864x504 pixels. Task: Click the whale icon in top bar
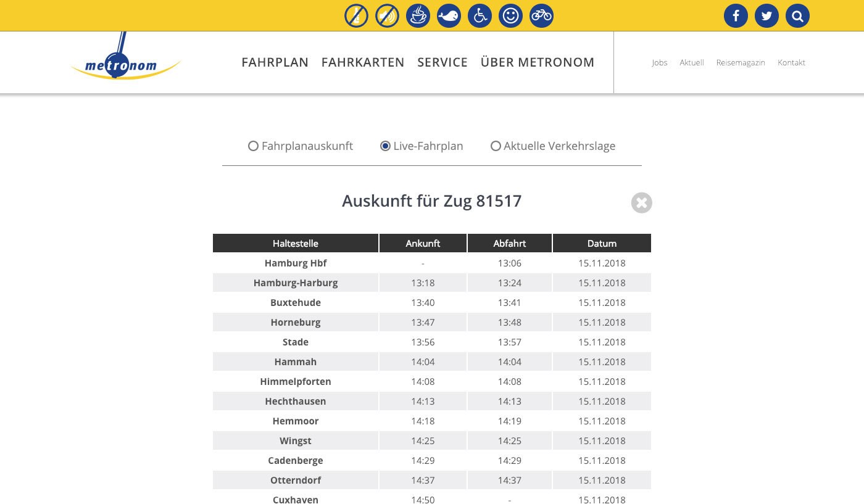tap(449, 15)
